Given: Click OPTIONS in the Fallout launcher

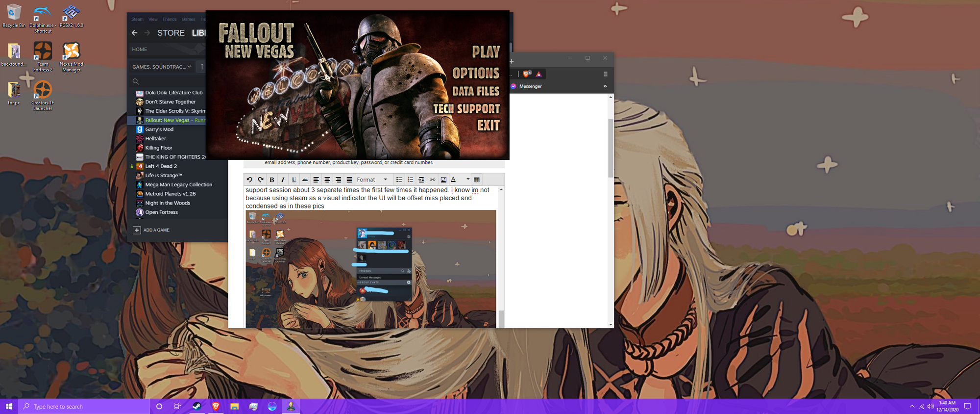Looking at the screenshot, I should 476,73.
